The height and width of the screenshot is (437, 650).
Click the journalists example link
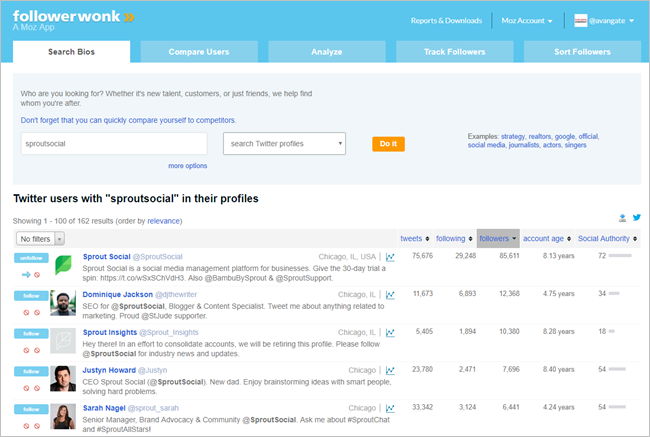[524, 145]
